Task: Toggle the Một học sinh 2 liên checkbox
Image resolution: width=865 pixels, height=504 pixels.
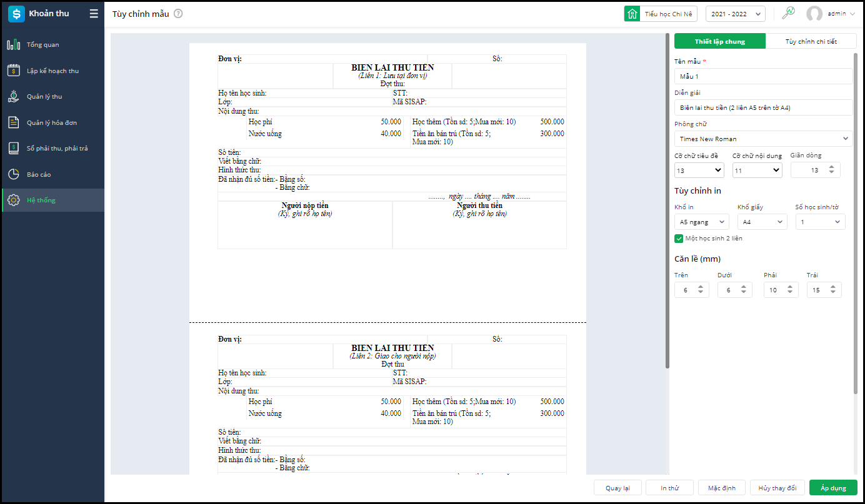Action: [x=679, y=239]
